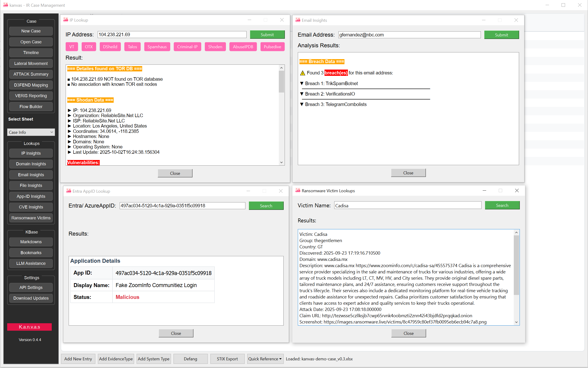Click the kanvas icon in the title bar

click(5, 5)
